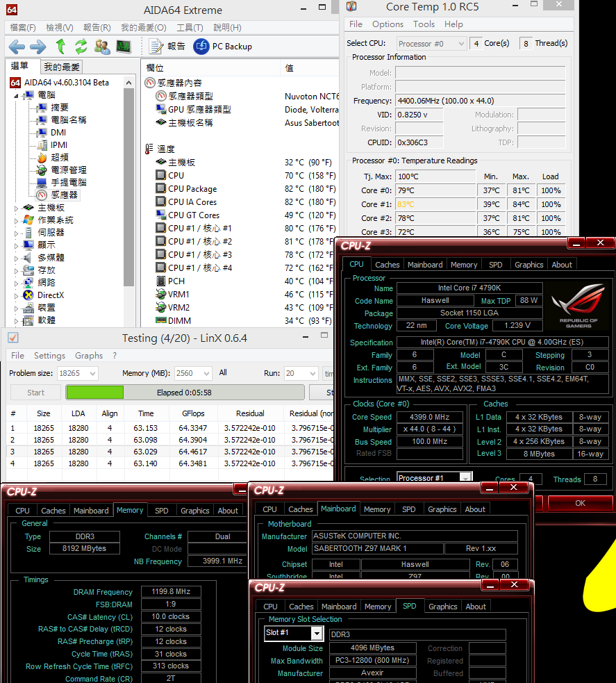
Task: Click the SABERTOOTH Z97 MARK 1 model field
Action: coord(377,548)
